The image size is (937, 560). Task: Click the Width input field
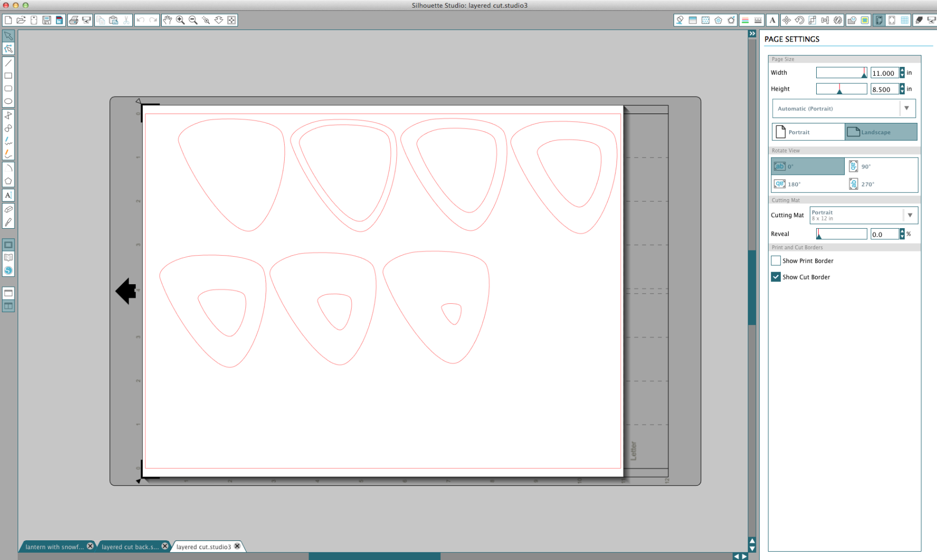885,73
